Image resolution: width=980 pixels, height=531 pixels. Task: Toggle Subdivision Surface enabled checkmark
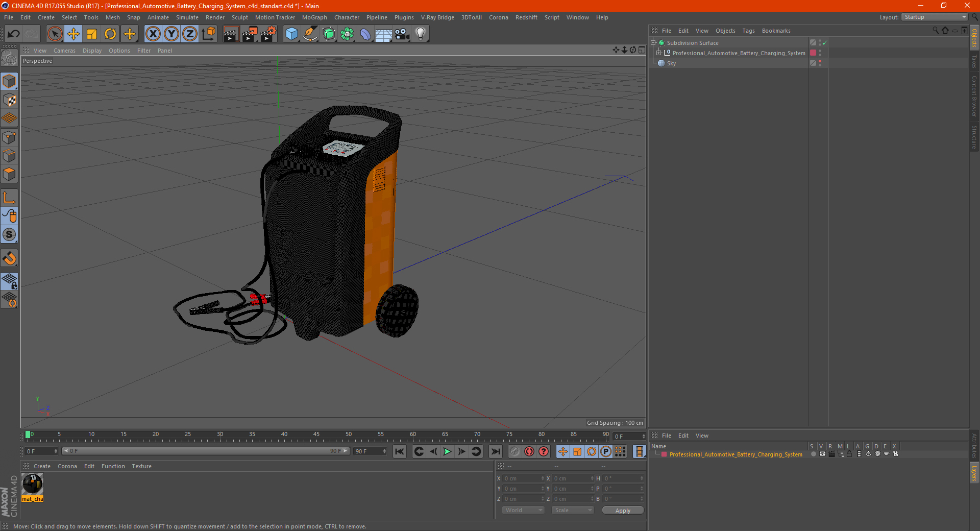click(825, 43)
